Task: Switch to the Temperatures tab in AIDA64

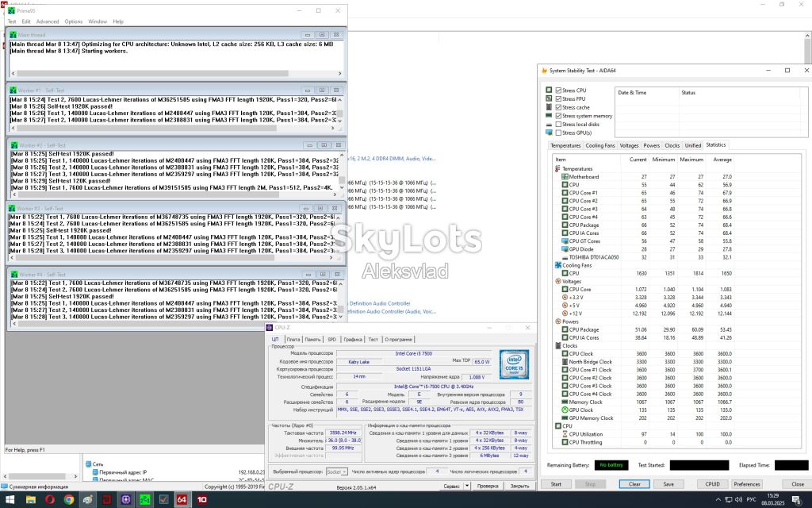Action: (565, 146)
